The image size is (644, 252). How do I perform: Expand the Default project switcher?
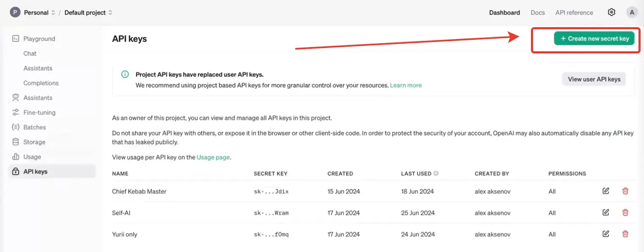pyautogui.click(x=88, y=13)
